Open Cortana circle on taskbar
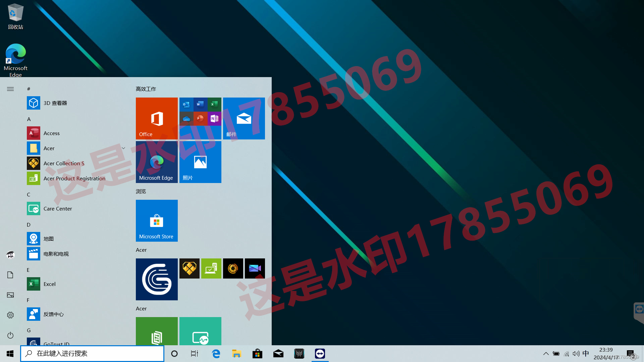The width and height of the screenshot is (644, 362). 174,354
